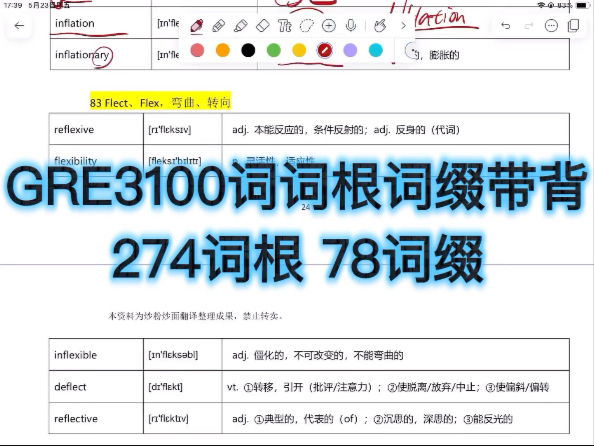
Task: Open the more options ellipsis menu
Action: point(551,26)
